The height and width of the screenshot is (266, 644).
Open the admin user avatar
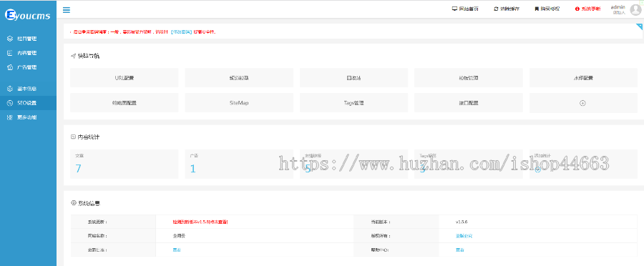pyautogui.click(x=635, y=10)
